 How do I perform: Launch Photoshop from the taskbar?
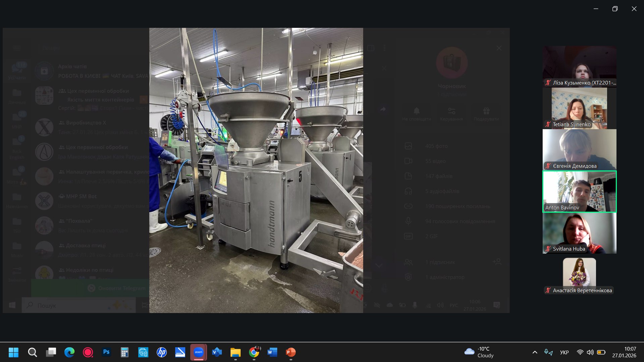[x=106, y=352]
